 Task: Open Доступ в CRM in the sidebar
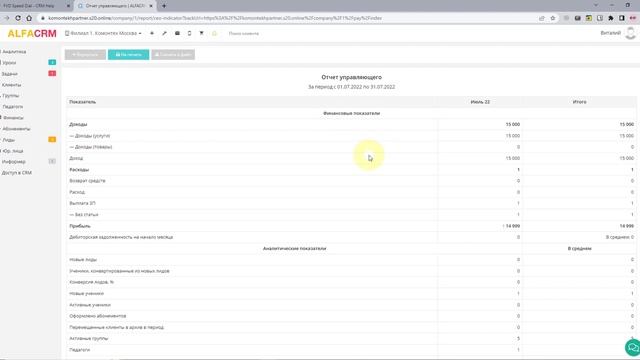coord(16,173)
